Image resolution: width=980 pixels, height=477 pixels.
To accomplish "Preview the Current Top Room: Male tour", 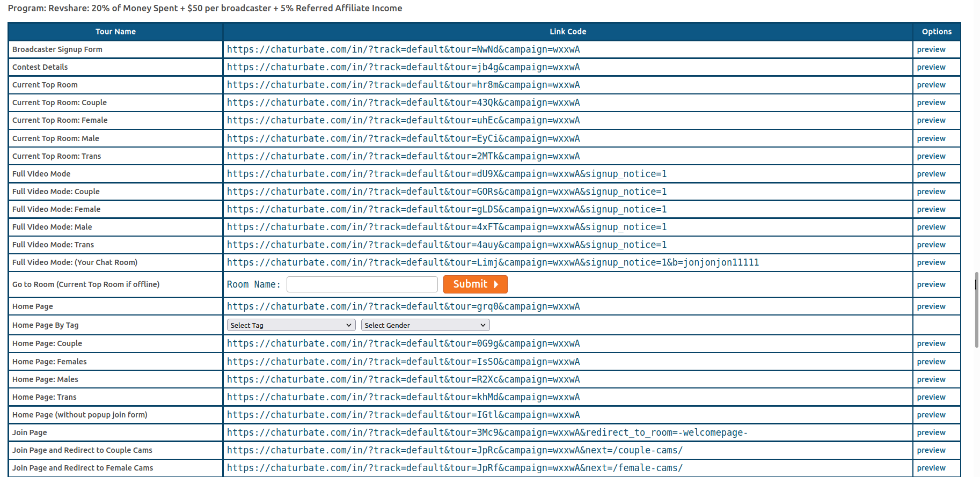I will tap(931, 138).
